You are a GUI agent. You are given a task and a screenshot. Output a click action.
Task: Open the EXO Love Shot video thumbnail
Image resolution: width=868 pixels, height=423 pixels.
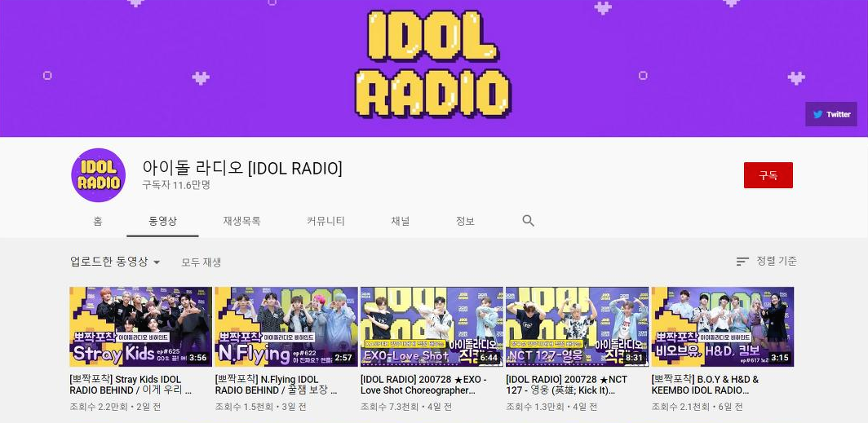[x=432, y=327]
